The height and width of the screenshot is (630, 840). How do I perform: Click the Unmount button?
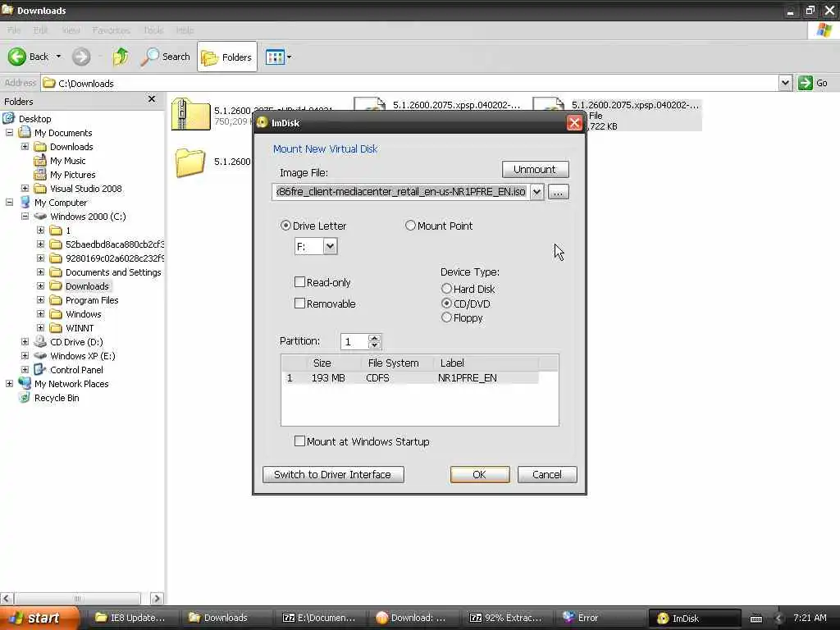pyautogui.click(x=535, y=169)
